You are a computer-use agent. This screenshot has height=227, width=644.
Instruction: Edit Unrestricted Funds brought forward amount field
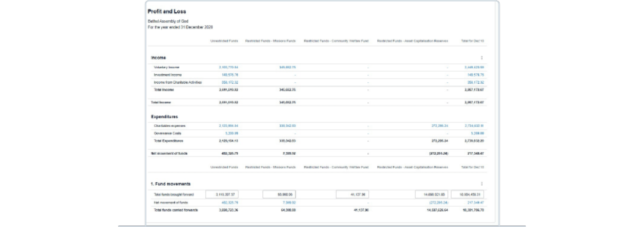coord(222,194)
